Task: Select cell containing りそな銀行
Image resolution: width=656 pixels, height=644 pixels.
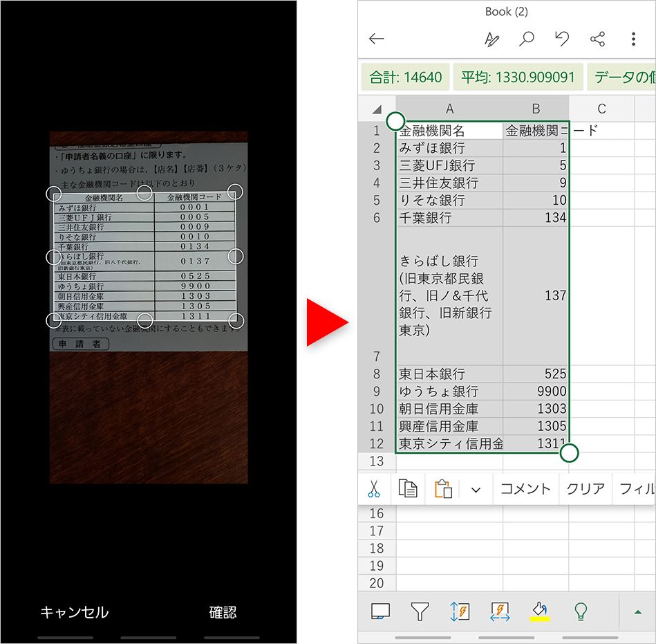Action: click(x=450, y=200)
